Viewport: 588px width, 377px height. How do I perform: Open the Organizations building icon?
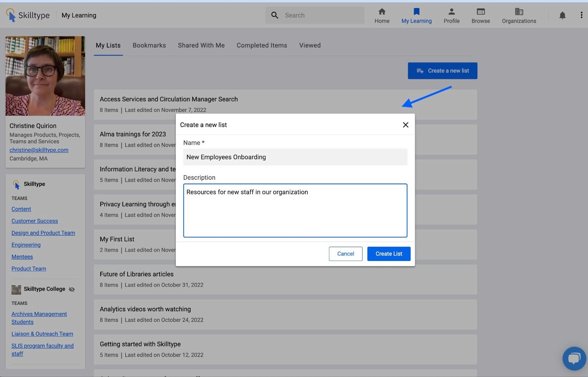click(519, 11)
